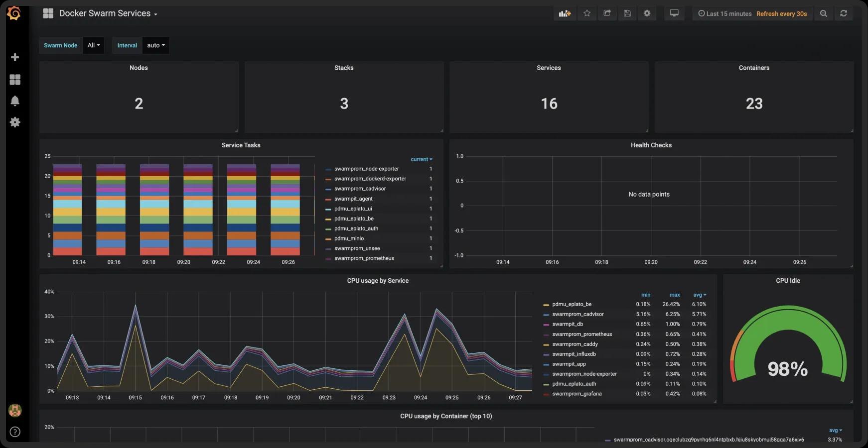Click the Share dashboard icon
Image resolution: width=868 pixels, height=448 pixels.
(607, 13)
